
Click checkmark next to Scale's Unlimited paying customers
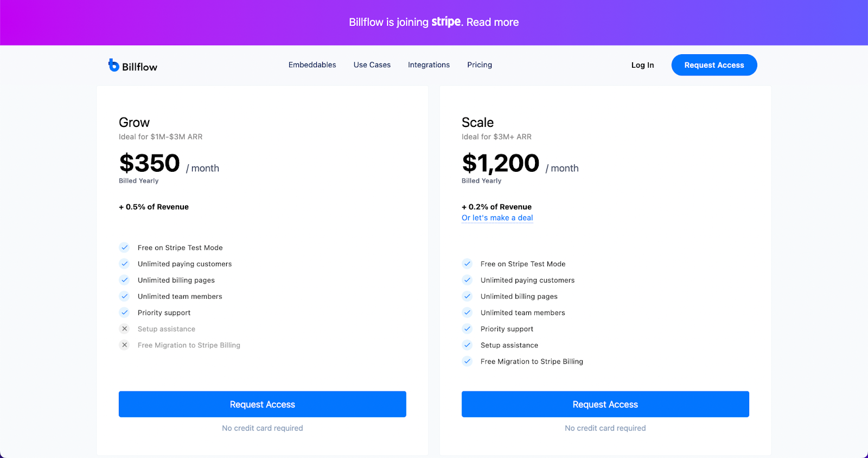coord(467,280)
